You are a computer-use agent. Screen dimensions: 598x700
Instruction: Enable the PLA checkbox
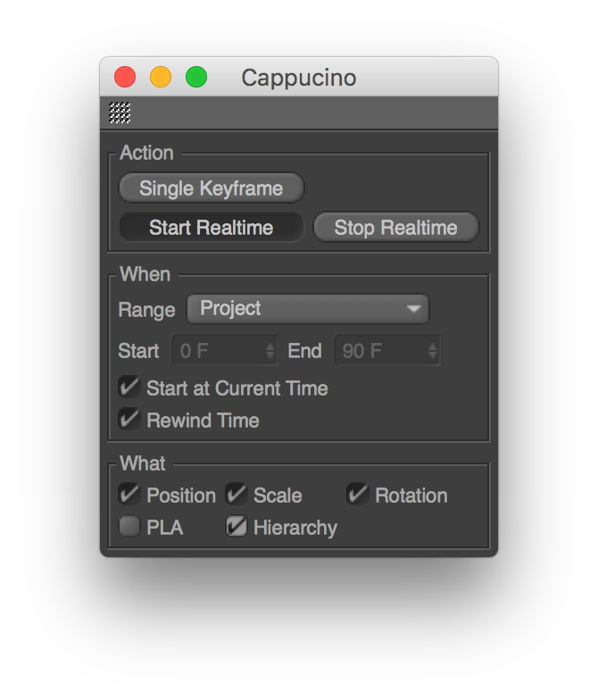[x=129, y=527]
